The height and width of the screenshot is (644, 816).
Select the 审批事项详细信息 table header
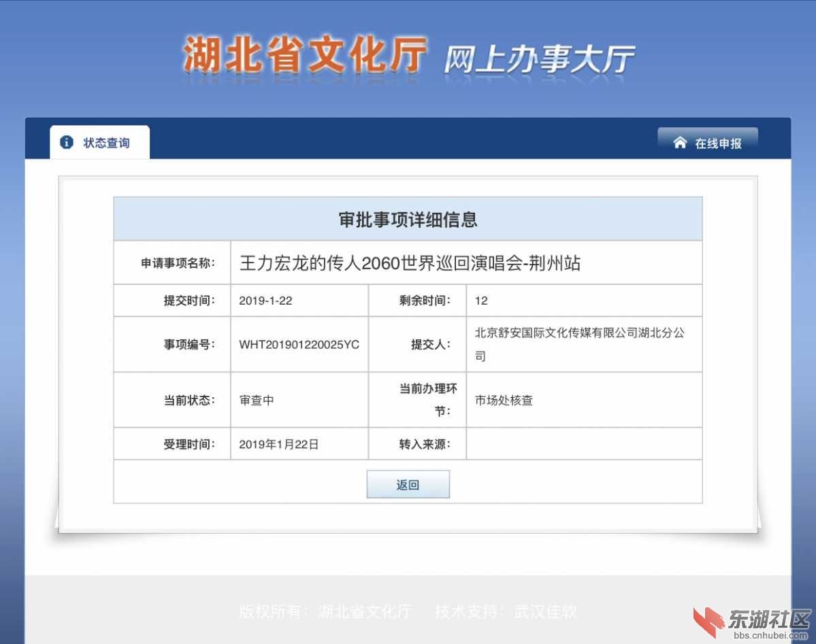(x=408, y=219)
